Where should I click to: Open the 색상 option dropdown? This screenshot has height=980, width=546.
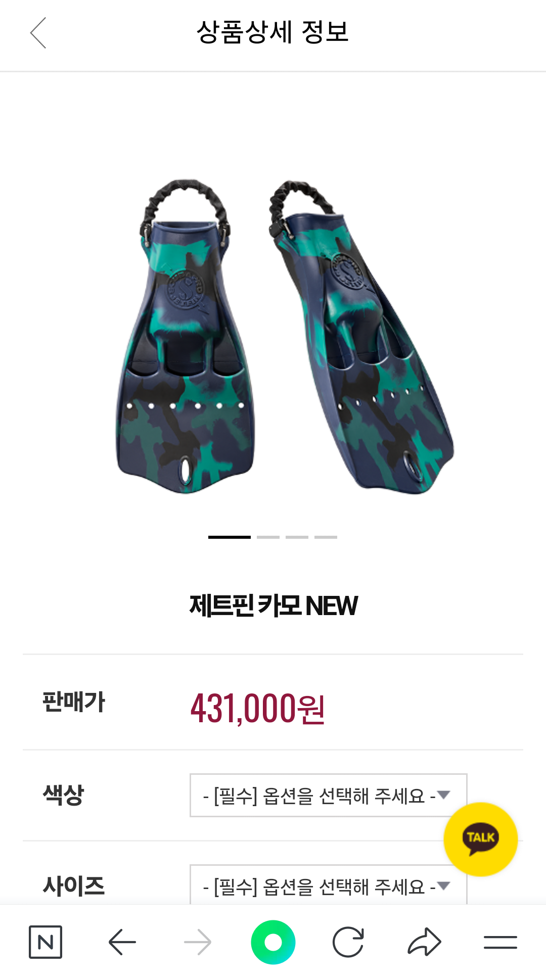(328, 795)
